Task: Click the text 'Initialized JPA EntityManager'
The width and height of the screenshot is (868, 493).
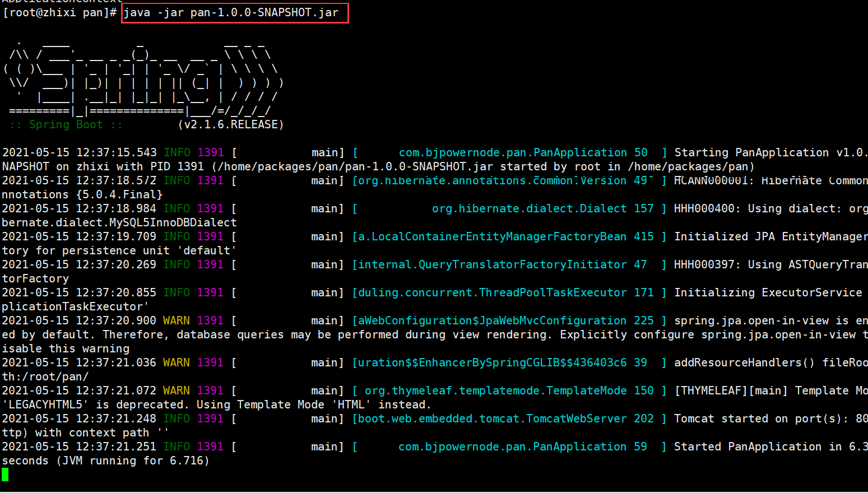Action: 771,236
